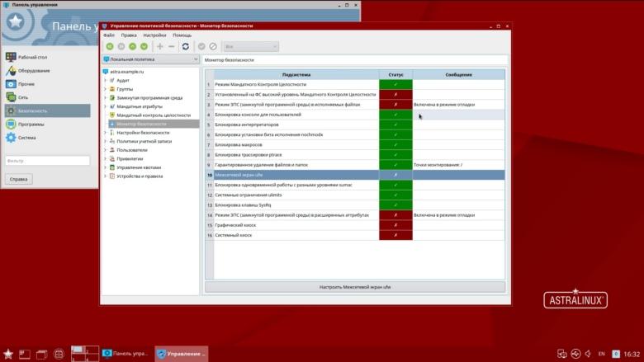644x362 pixels.
Task: Click the volume speaker tray icon
Action: tap(588, 354)
